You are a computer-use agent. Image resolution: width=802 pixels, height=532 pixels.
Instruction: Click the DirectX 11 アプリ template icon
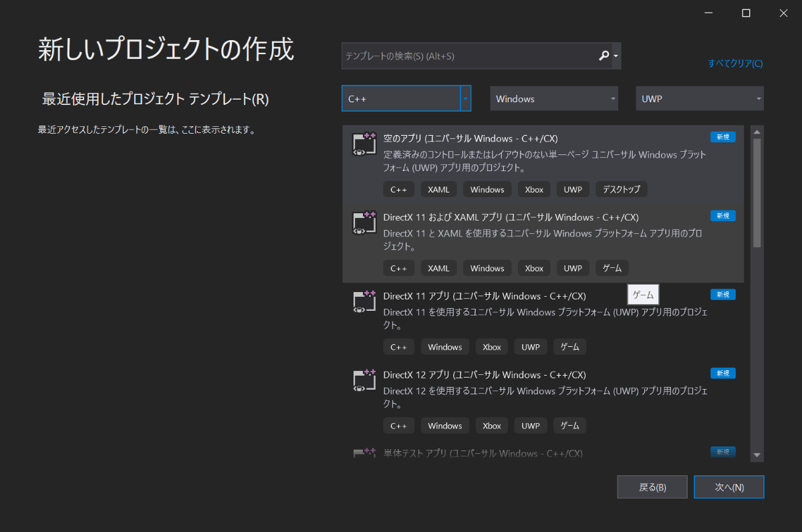point(365,302)
